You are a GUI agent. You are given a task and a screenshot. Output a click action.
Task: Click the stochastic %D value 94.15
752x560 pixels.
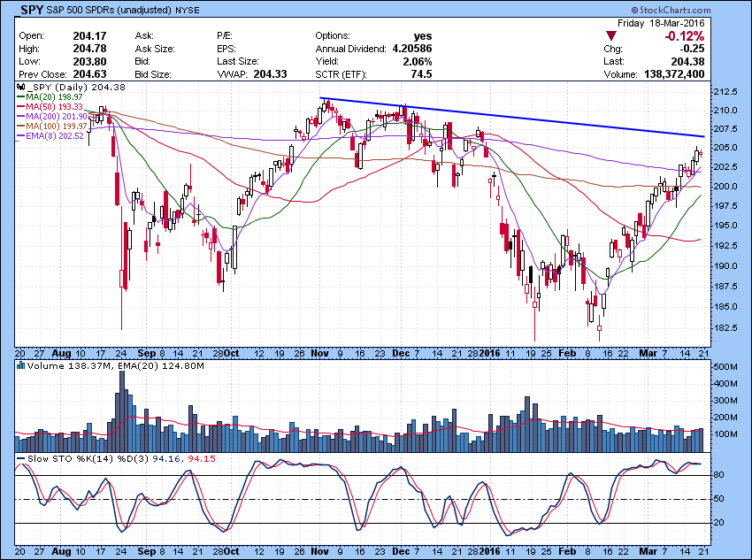click(x=202, y=459)
